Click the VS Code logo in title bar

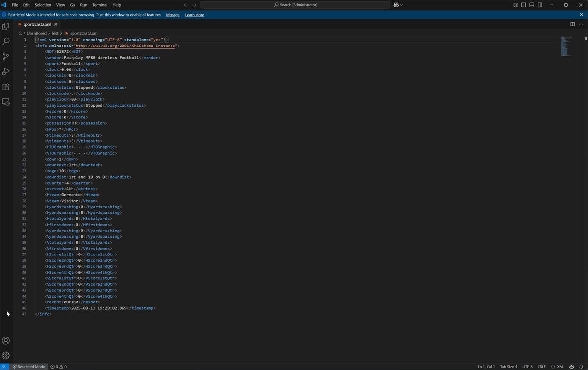[4, 5]
